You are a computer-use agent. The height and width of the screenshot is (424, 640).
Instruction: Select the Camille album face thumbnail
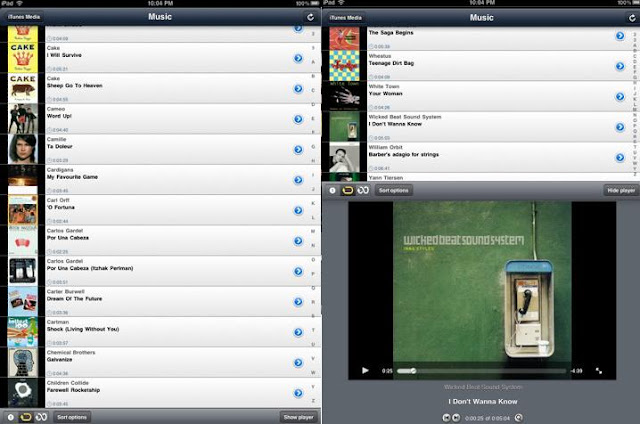[23, 149]
